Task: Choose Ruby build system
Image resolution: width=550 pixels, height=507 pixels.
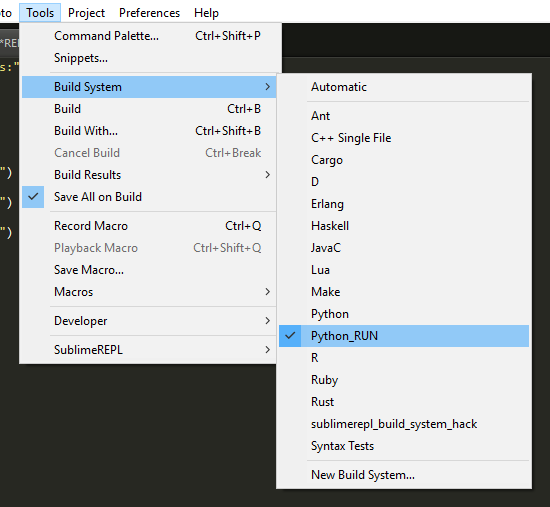Action: click(x=404, y=380)
